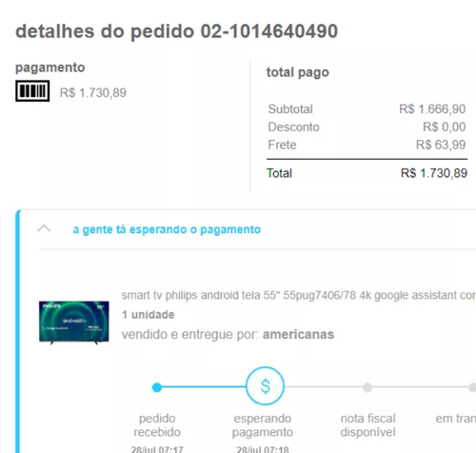This screenshot has height=453, width=476.
Task: Click the order number heading text
Action: point(176,31)
